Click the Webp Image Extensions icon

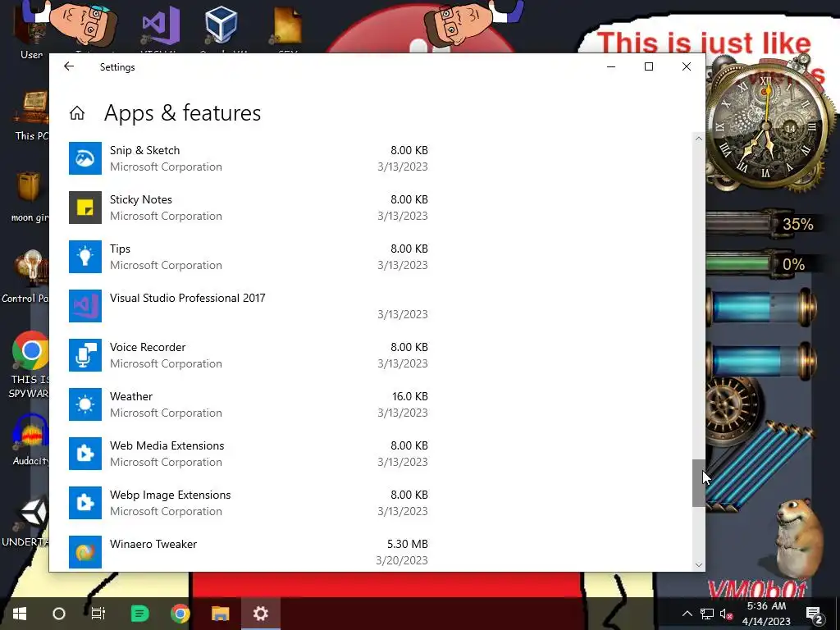pyautogui.click(x=85, y=503)
